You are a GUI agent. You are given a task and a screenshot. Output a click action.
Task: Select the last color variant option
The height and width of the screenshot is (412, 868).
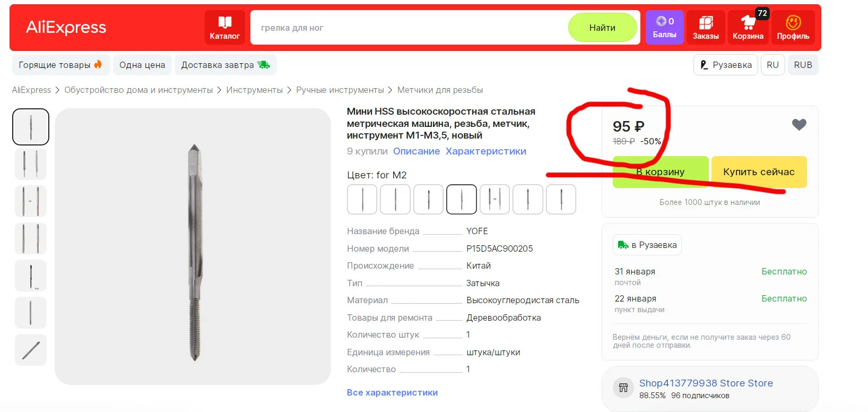click(561, 200)
